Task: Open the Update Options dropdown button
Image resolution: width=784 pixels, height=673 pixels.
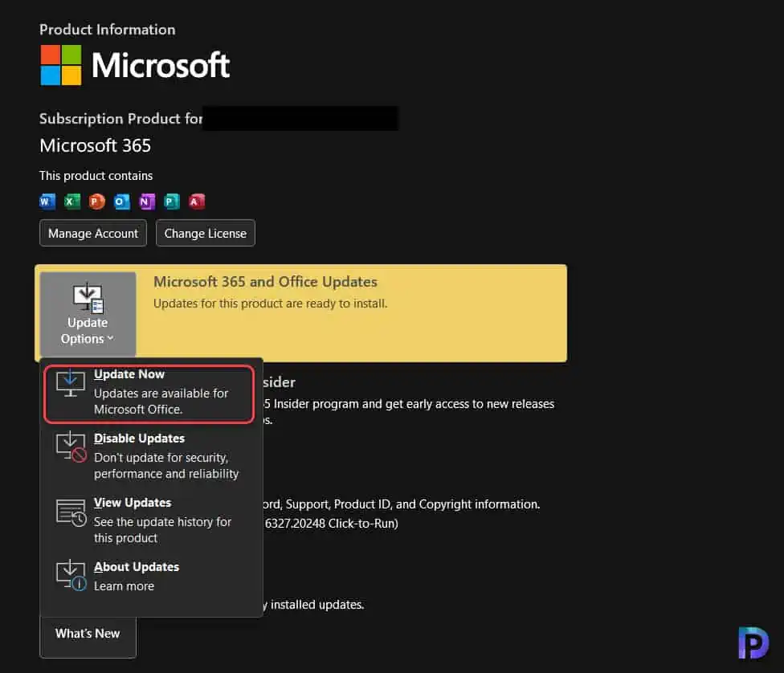Action: tap(88, 314)
